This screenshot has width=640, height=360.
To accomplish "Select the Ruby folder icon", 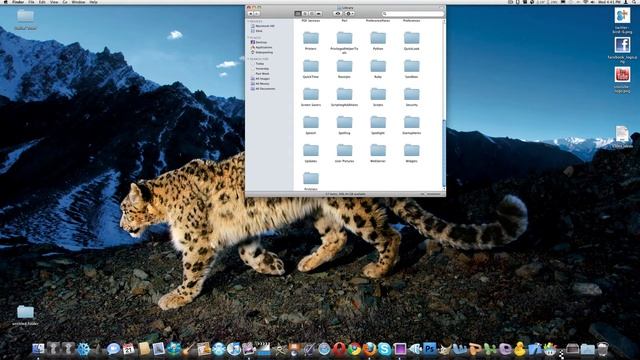I will pyautogui.click(x=378, y=67).
